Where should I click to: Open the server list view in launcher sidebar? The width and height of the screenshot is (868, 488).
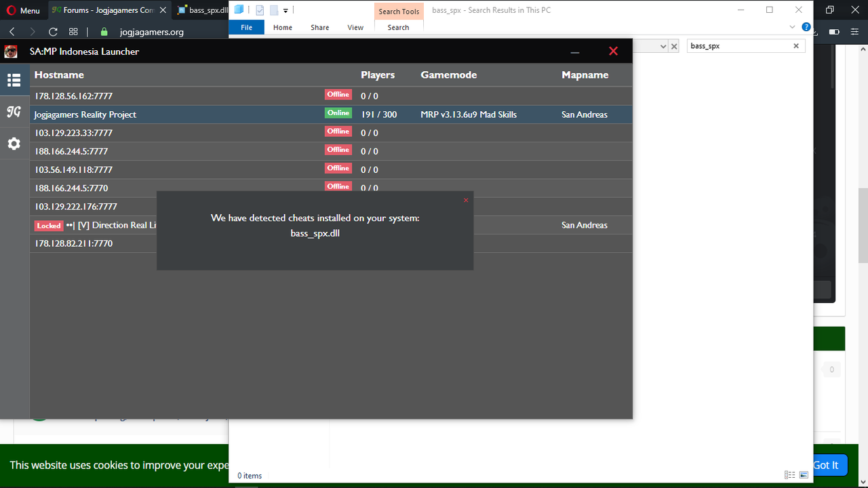pos(14,81)
